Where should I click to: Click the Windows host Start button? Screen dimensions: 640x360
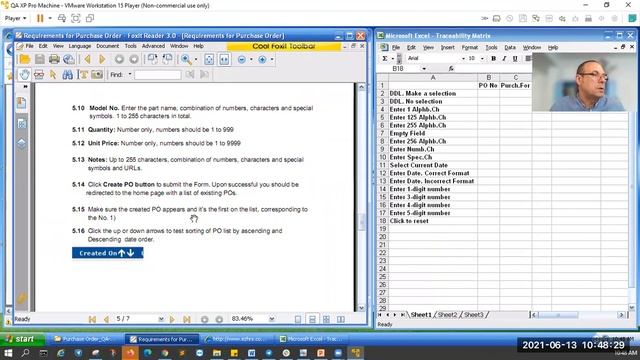[x=8, y=353]
